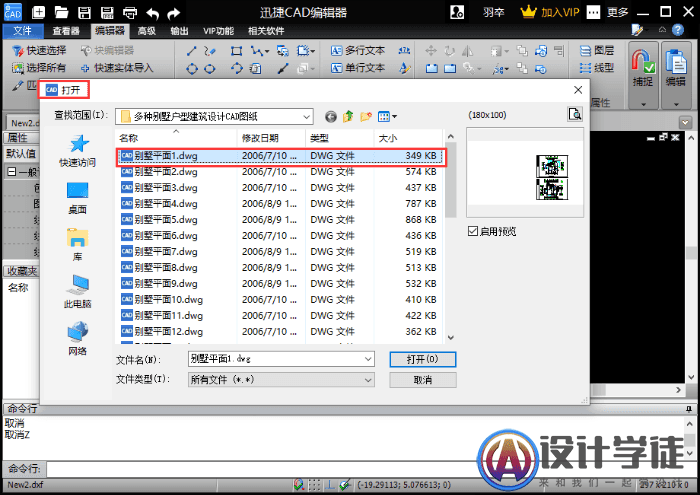Click the 图层 layers button
This screenshot has width=700, height=495.
coord(597,50)
